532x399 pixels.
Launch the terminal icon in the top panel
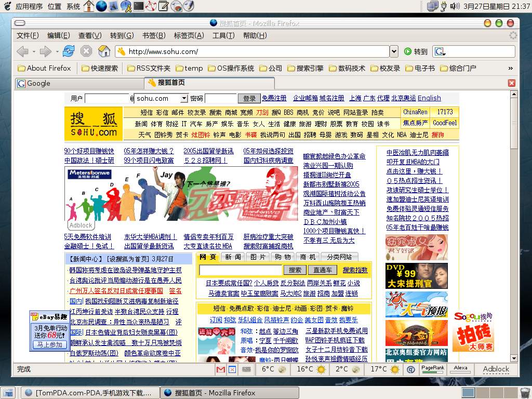coord(138,6)
